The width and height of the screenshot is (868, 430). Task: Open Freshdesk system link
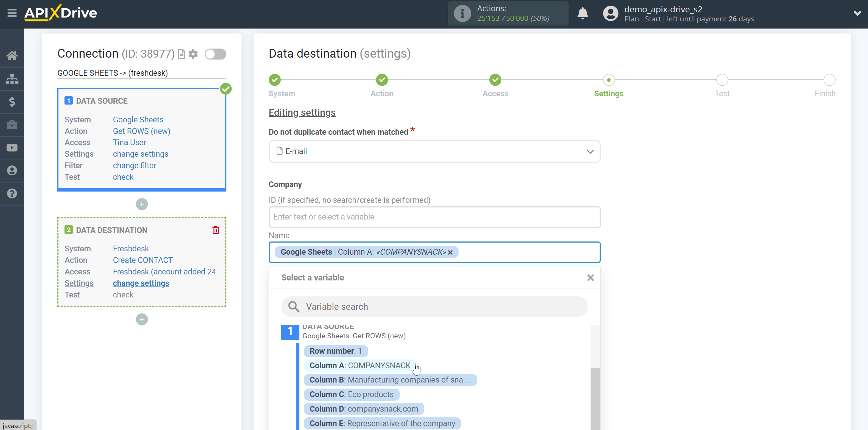tap(131, 249)
